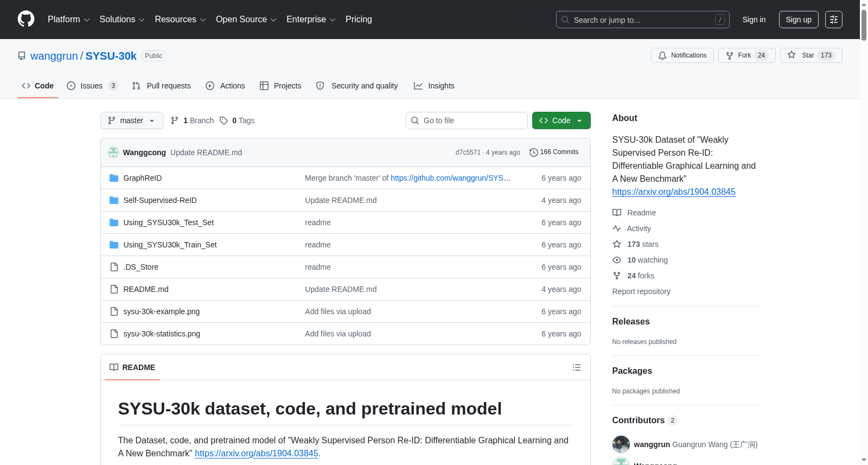This screenshot has height=465, width=868.
Task: Switch to the Projects tab
Action: 280,86
